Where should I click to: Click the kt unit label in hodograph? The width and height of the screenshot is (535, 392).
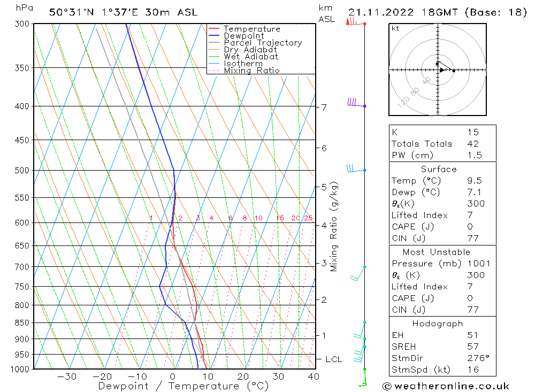coord(395,28)
